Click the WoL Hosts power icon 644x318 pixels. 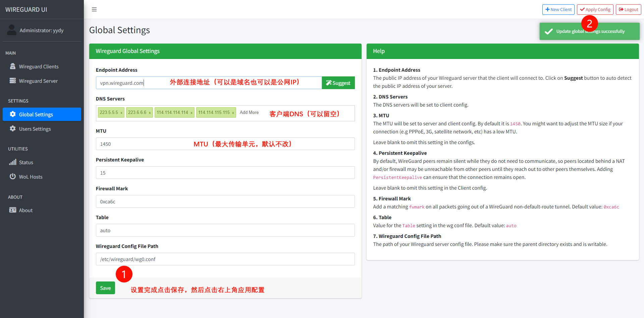tap(13, 176)
